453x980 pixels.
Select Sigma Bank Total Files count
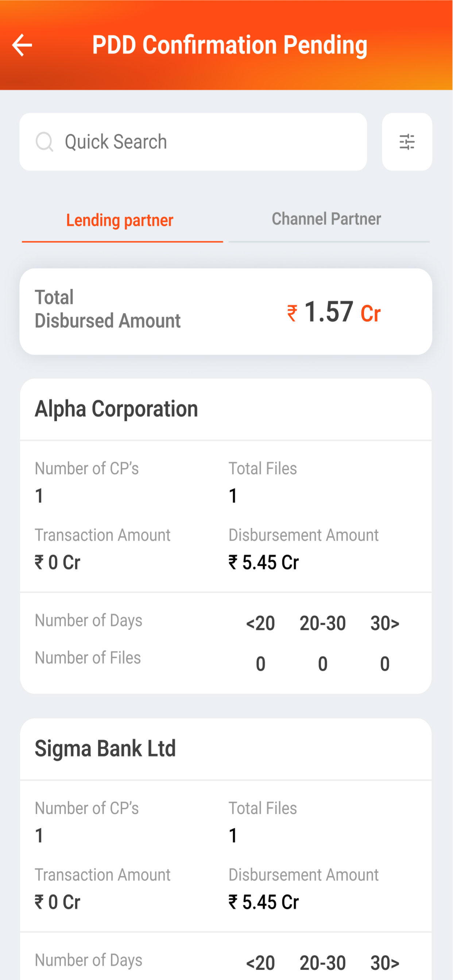233,835
